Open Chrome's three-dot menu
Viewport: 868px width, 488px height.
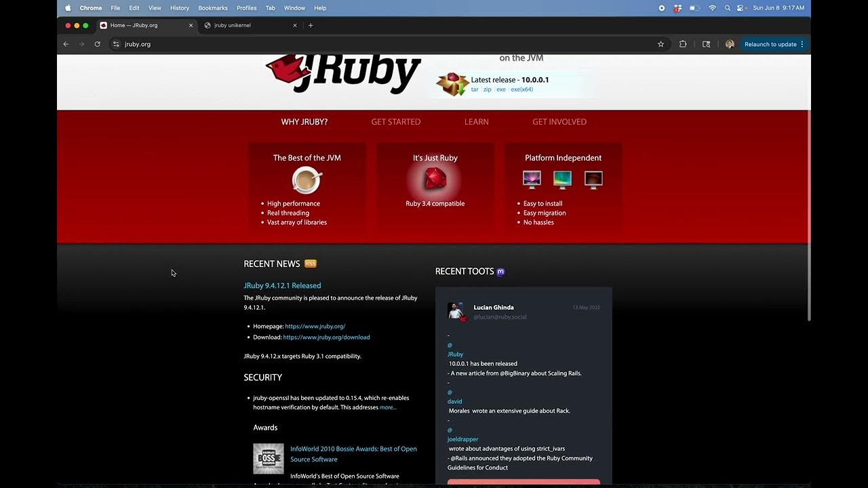(x=801, y=43)
